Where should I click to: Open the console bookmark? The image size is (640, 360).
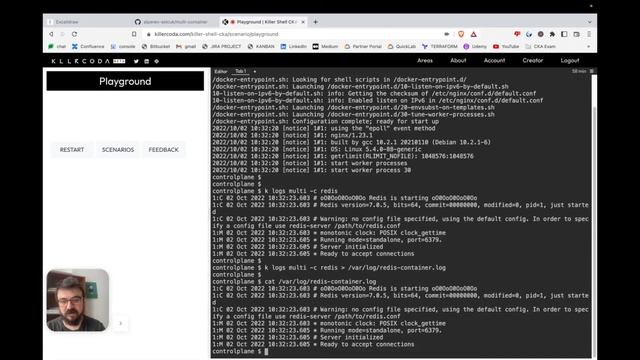123,47
